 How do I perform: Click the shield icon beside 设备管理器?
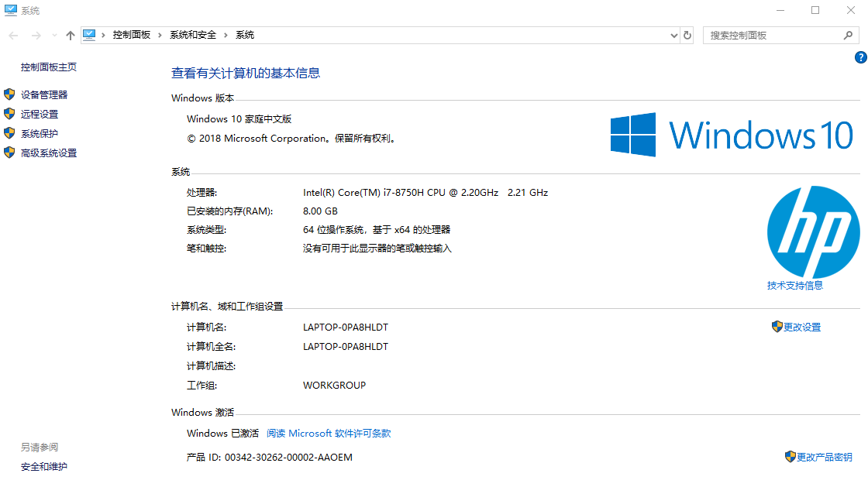click(x=9, y=94)
